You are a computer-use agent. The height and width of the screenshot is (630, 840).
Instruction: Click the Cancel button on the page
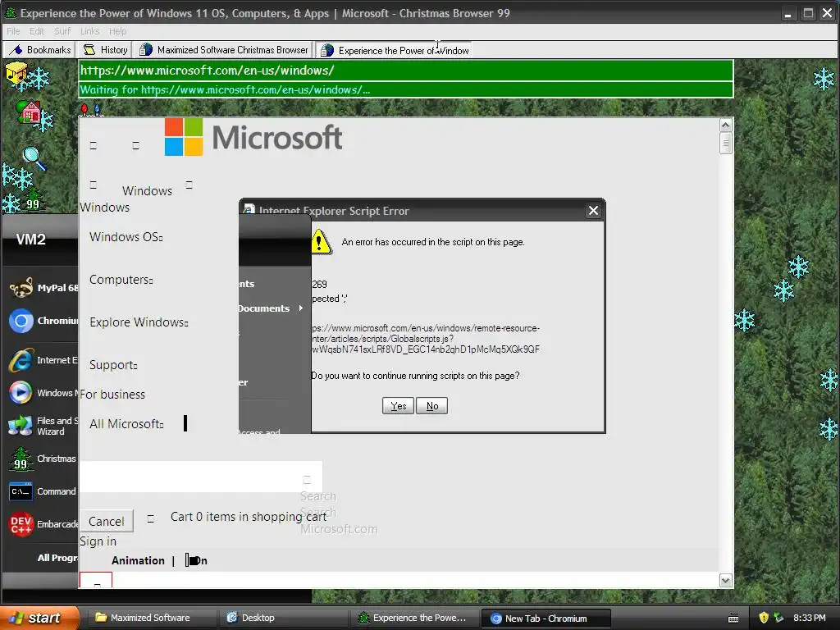coord(106,521)
